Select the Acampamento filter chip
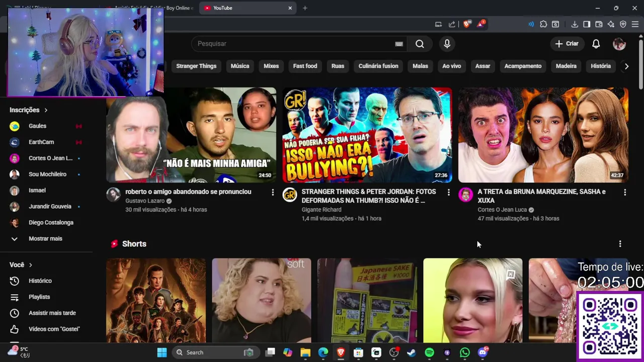The image size is (644, 362). (x=523, y=66)
